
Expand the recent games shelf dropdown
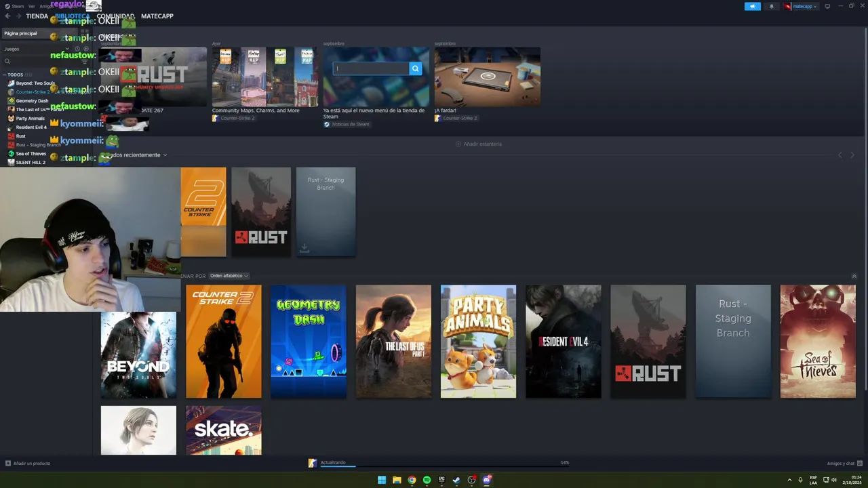[165, 155]
